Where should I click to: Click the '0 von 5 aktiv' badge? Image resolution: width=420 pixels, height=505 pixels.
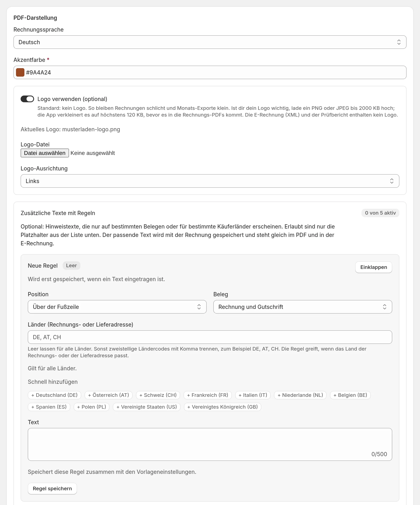coord(380,213)
